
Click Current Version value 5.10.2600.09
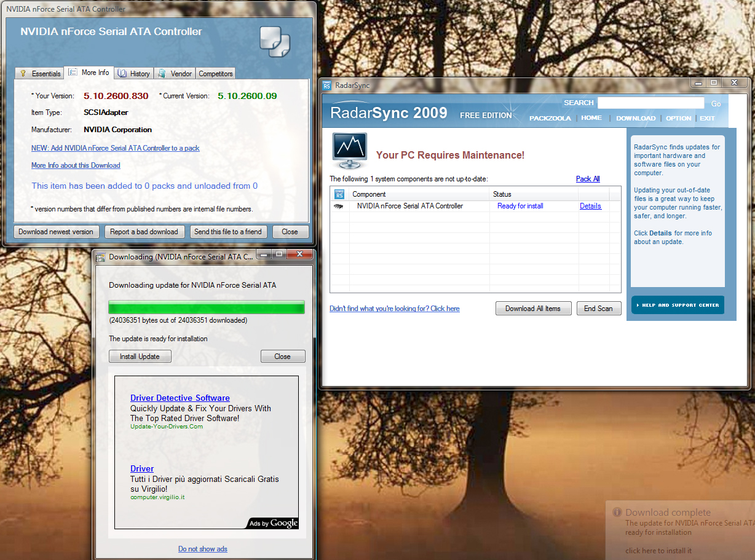pyautogui.click(x=247, y=96)
